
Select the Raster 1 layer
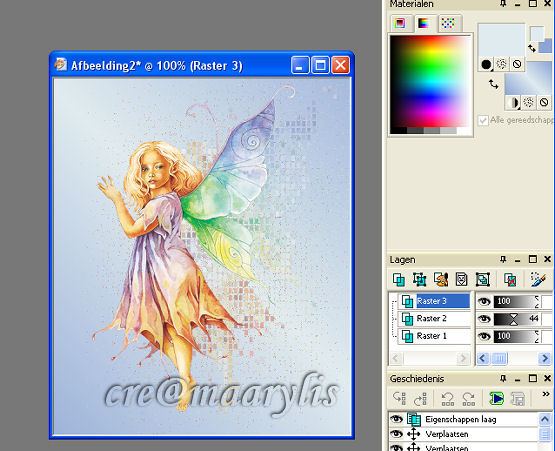[435, 336]
